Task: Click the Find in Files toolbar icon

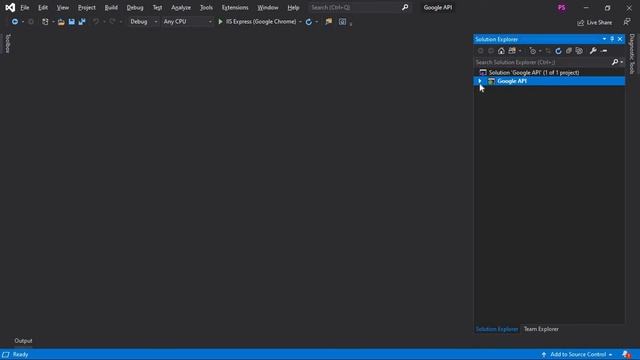Action: click(329, 22)
